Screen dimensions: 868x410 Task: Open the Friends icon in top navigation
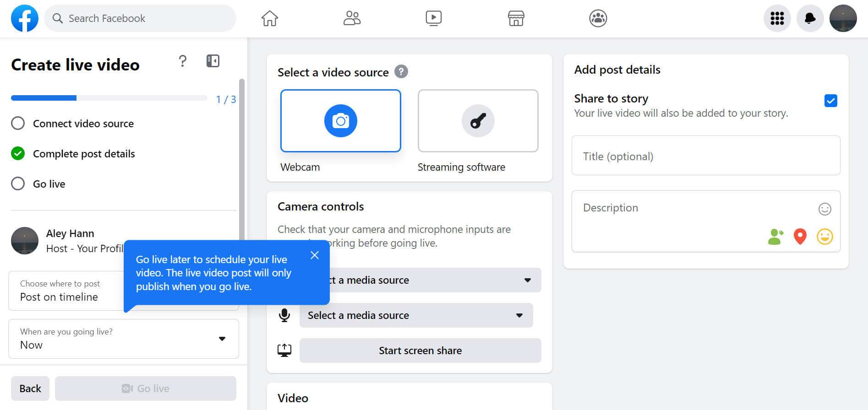point(352,18)
